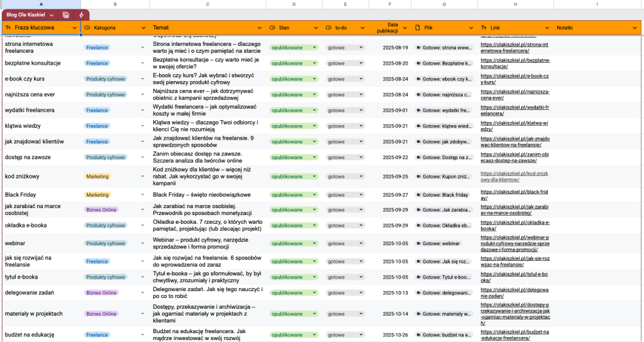Open Stan dropdown for the webinar row
Screen dimensions: 644x342
click(x=314, y=243)
